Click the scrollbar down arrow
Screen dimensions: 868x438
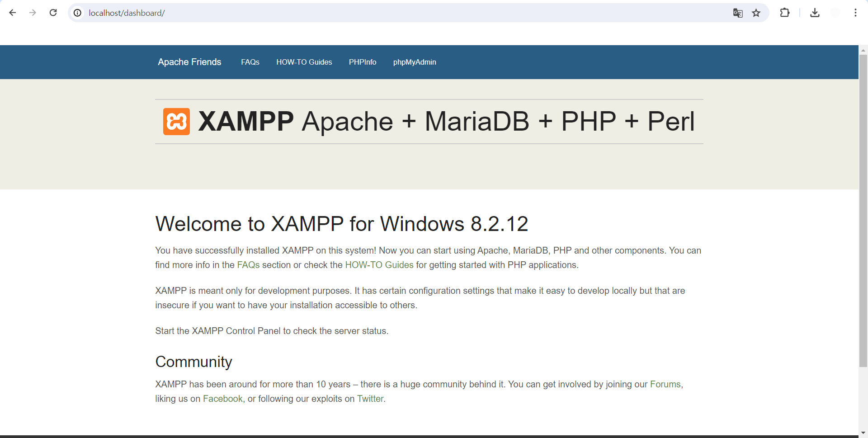(863, 433)
